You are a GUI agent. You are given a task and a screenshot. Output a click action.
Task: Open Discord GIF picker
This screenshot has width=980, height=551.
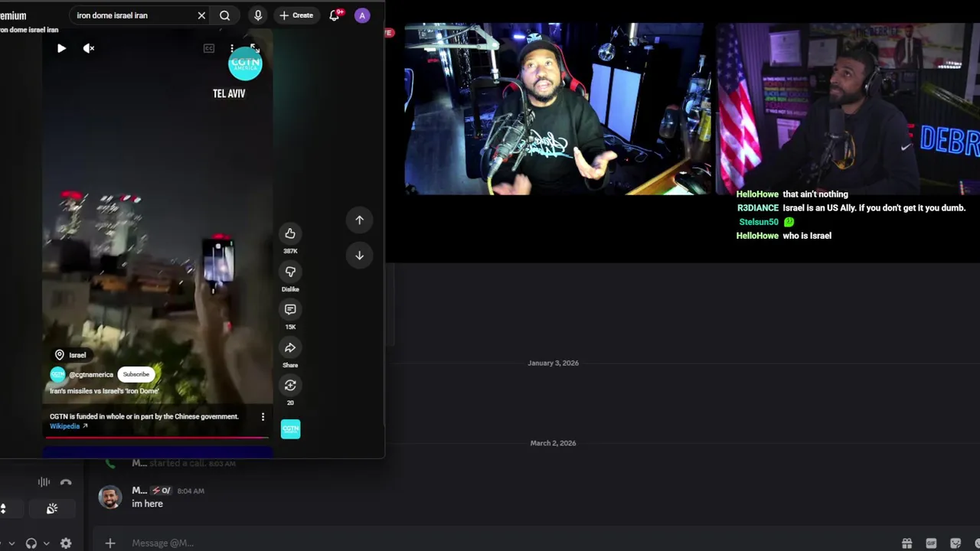coord(931,543)
